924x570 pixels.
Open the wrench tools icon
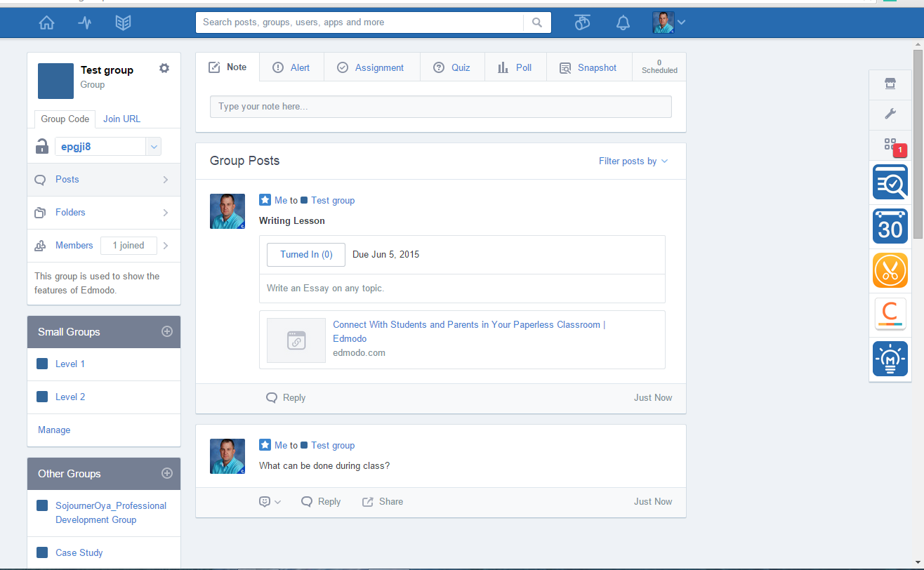pyautogui.click(x=890, y=114)
